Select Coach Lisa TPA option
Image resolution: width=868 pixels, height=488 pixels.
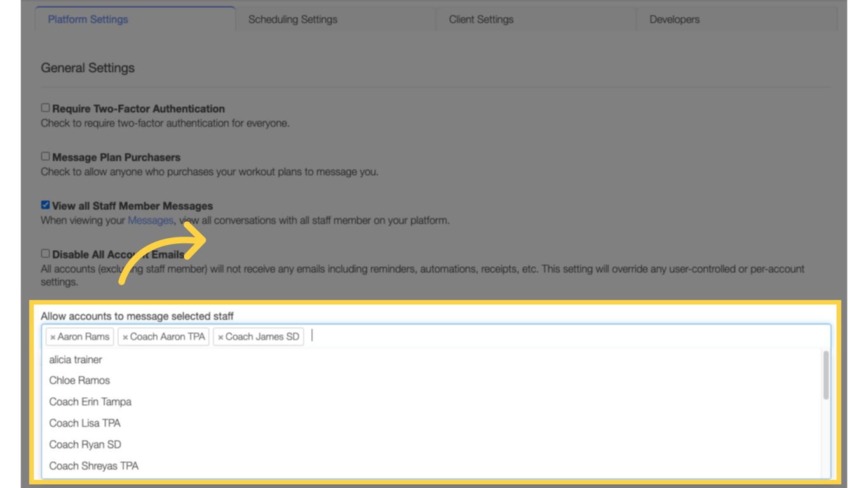click(x=432, y=423)
